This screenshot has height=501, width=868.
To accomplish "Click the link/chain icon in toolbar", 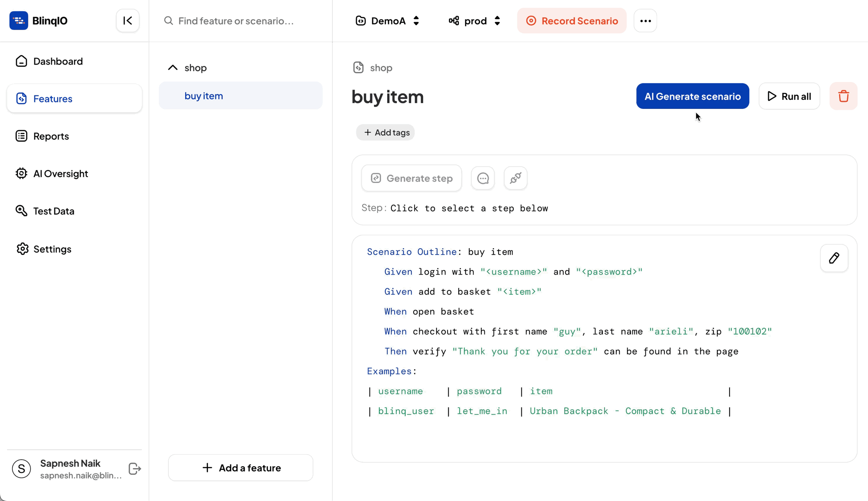I will pyautogui.click(x=516, y=178).
